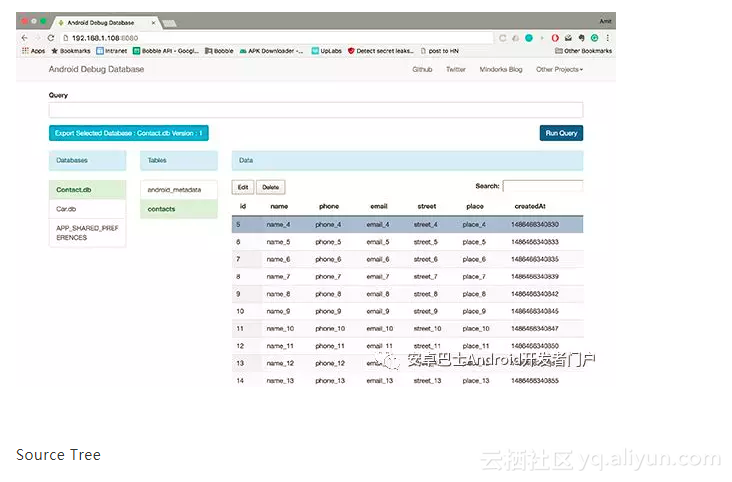Image resolution: width=732 pixels, height=482 pixels.
Task: Sort by the email column header
Action: coord(379,206)
